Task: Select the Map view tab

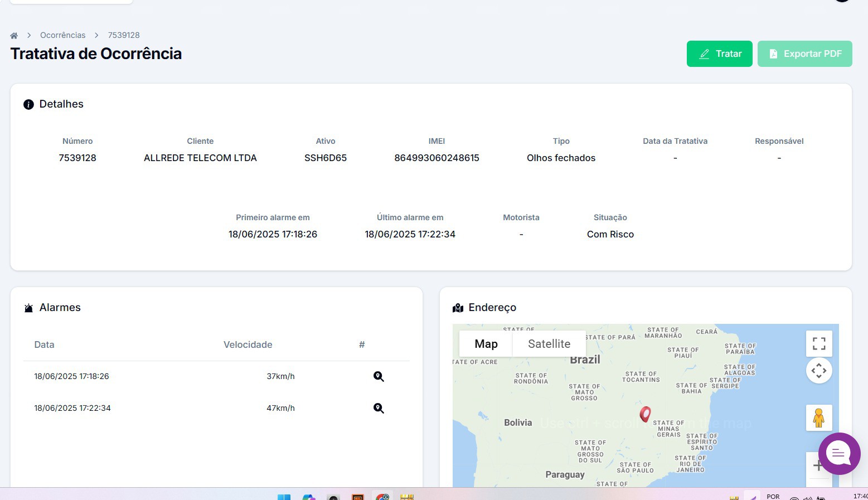Action: pyautogui.click(x=486, y=344)
